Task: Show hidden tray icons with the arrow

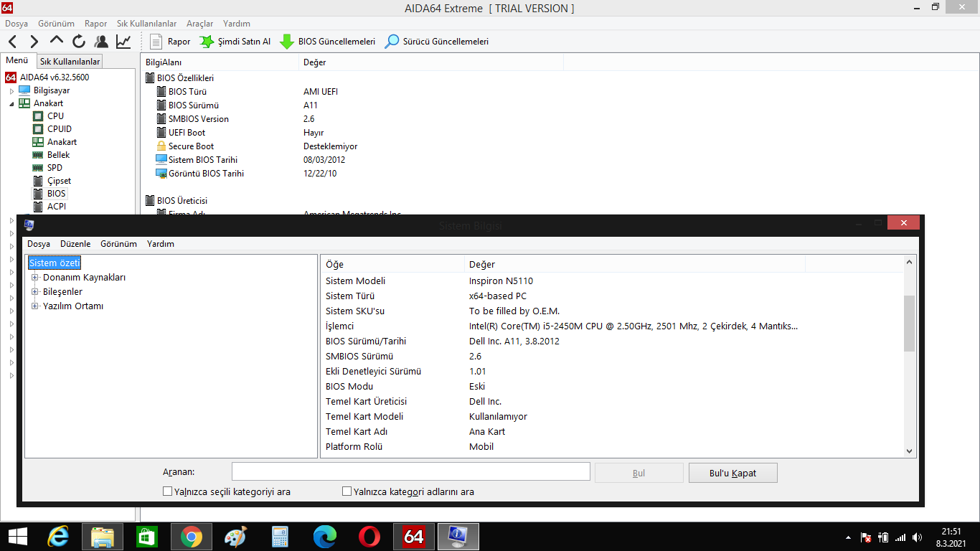Action: pos(849,537)
